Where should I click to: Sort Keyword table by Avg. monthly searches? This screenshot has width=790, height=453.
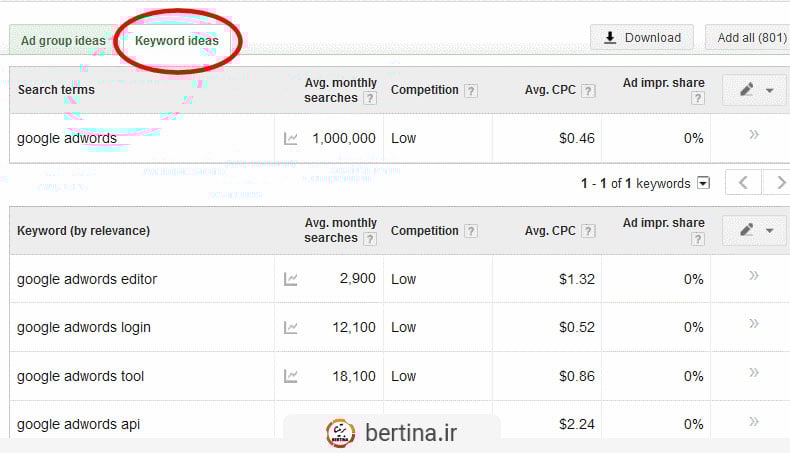tap(341, 230)
